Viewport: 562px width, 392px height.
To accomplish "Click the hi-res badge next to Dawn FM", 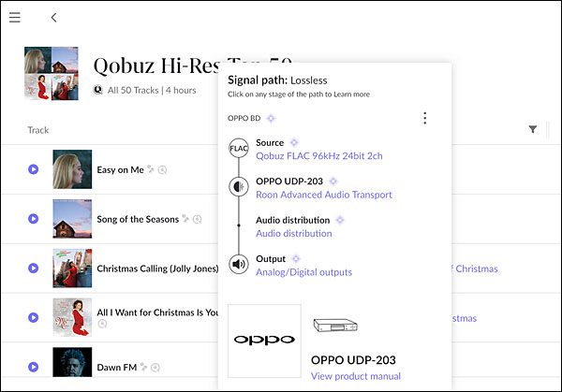I will [x=143, y=367].
